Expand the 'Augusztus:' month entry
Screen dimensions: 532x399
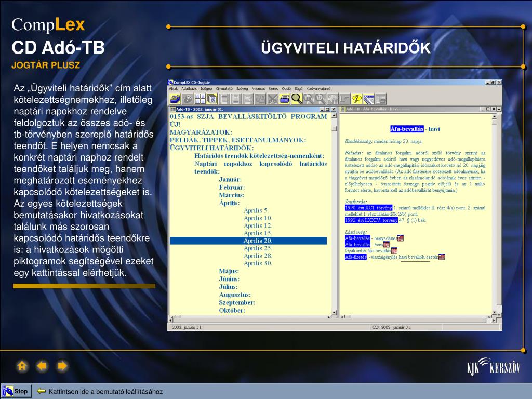235,295
